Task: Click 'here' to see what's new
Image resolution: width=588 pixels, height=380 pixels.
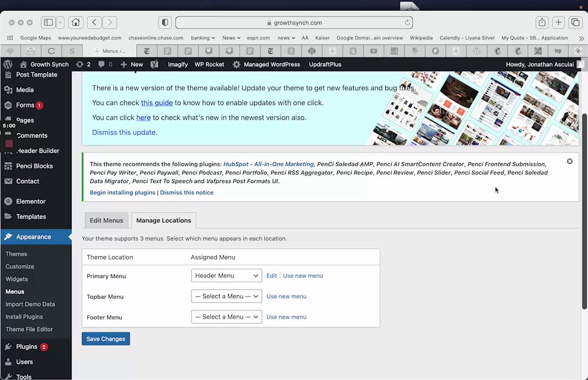Action: 143,117
